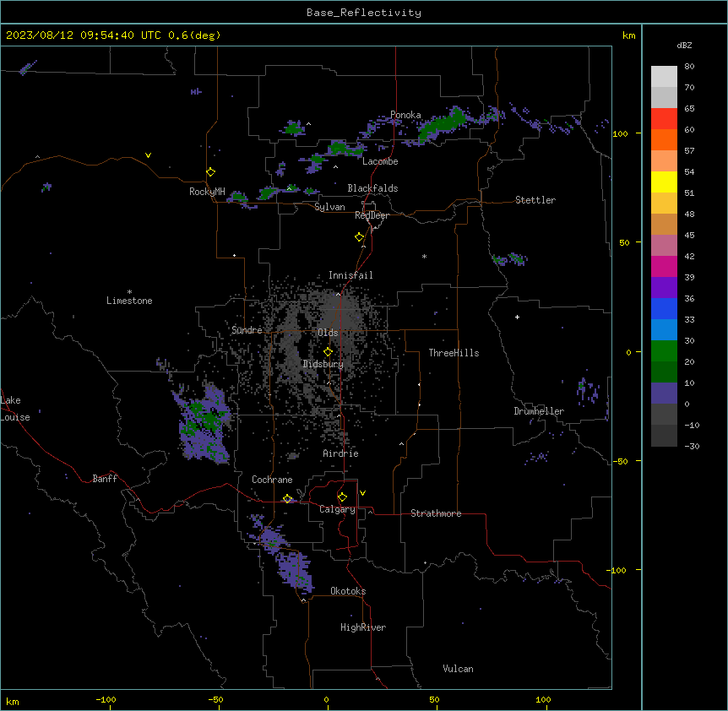Click the green radar echo east of Ponoka

coord(442,124)
